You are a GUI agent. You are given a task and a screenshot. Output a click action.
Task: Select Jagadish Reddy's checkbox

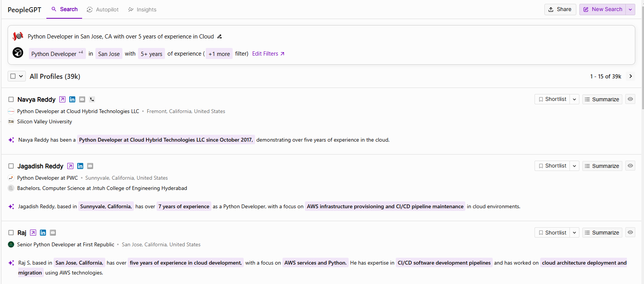[11, 166]
